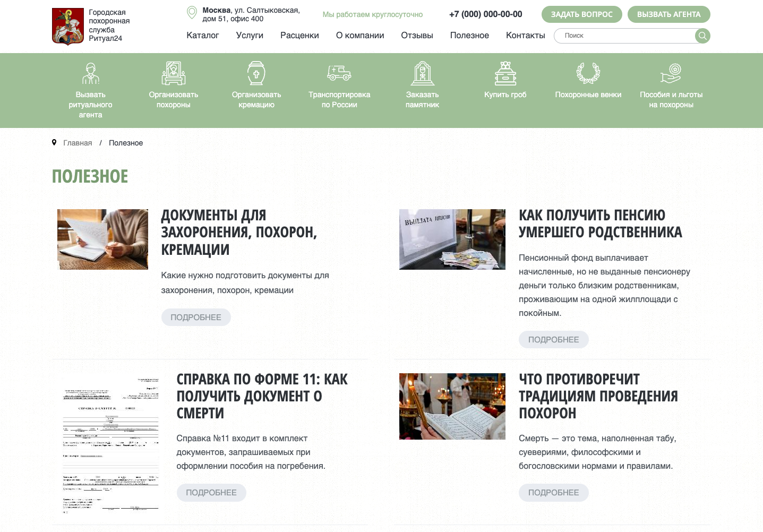Click the buy coffin icon
The width and height of the screenshot is (763, 532).
click(505, 73)
